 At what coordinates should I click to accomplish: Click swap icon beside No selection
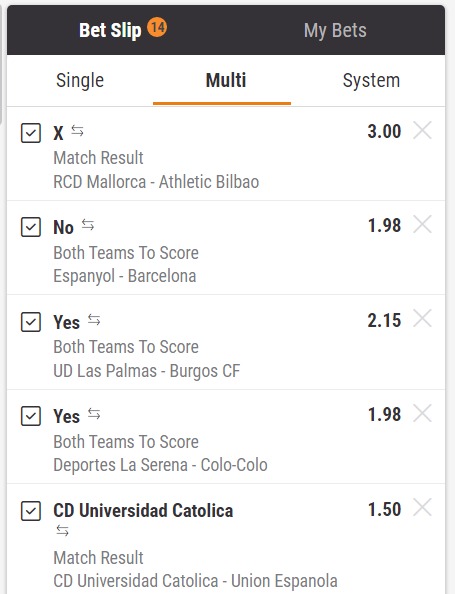pos(88,225)
